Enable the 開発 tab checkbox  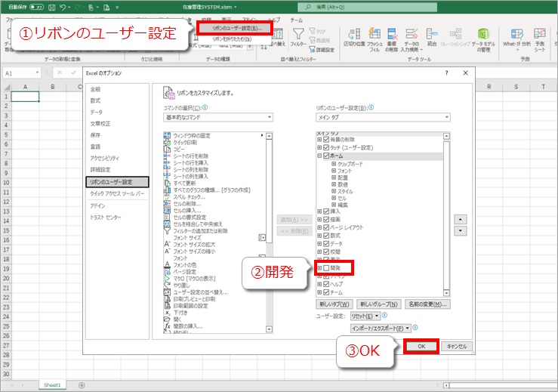click(x=326, y=268)
